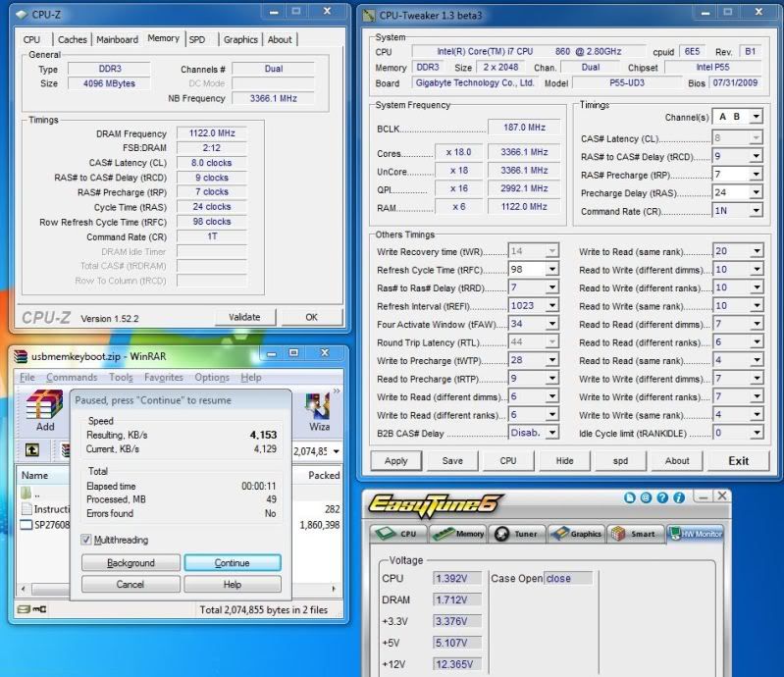Open the EasyTune6 Memory tab
The width and height of the screenshot is (784, 677).
[x=457, y=534]
